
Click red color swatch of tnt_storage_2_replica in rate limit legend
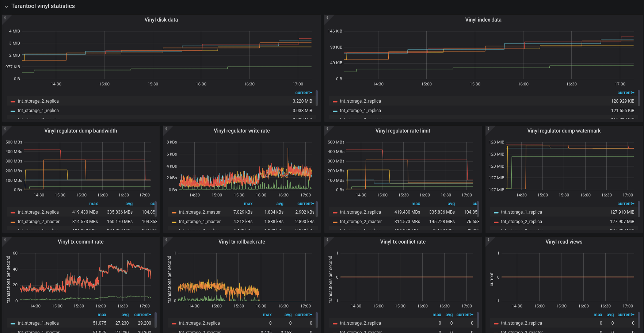click(x=335, y=213)
